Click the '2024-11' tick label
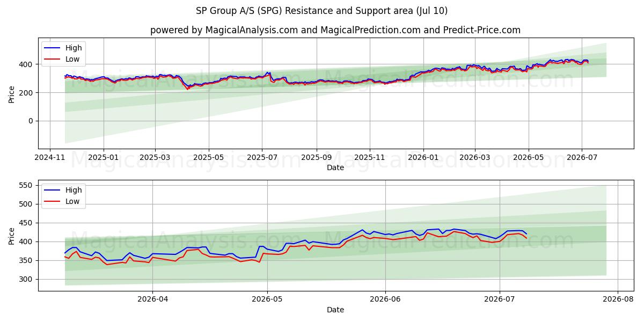This screenshot has height=322, width=644. point(50,158)
